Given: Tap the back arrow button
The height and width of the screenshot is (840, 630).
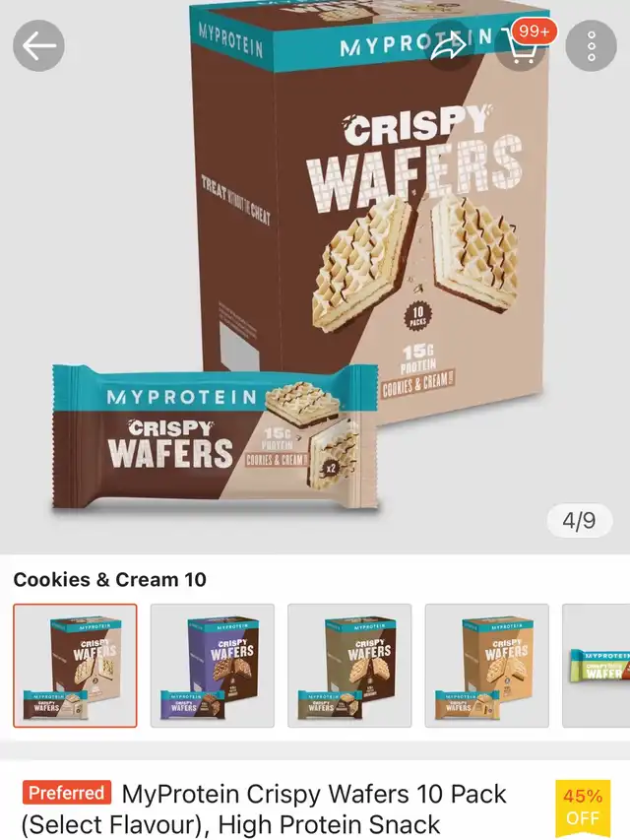Looking at the screenshot, I should [38, 46].
